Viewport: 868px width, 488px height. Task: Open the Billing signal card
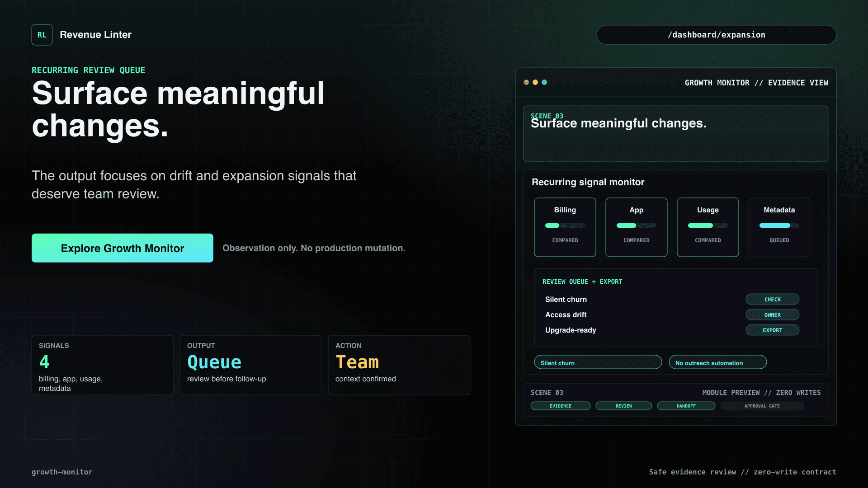[565, 227]
